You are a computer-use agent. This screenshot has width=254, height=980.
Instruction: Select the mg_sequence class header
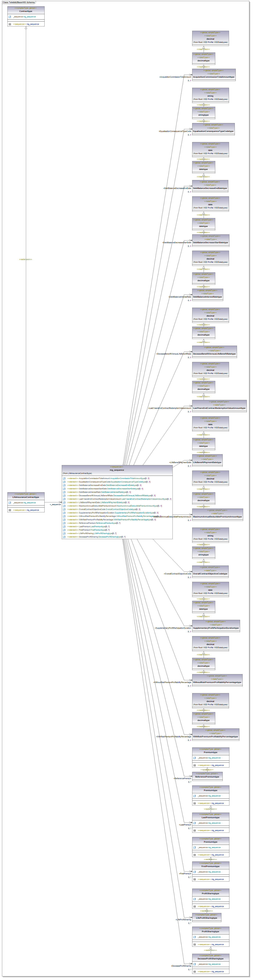pyautogui.click(x=117, y=470)
